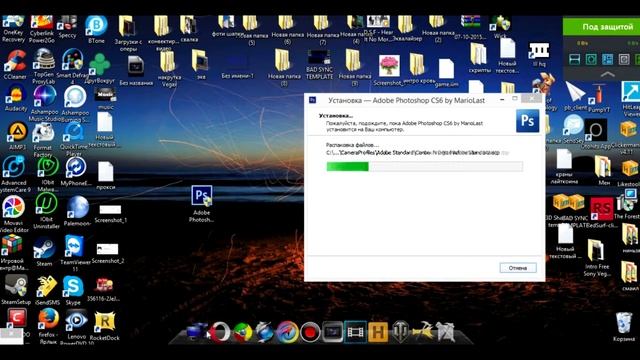Click first teal icon in protection widget
Screen dimensions: 640x360
click(574, 60)
